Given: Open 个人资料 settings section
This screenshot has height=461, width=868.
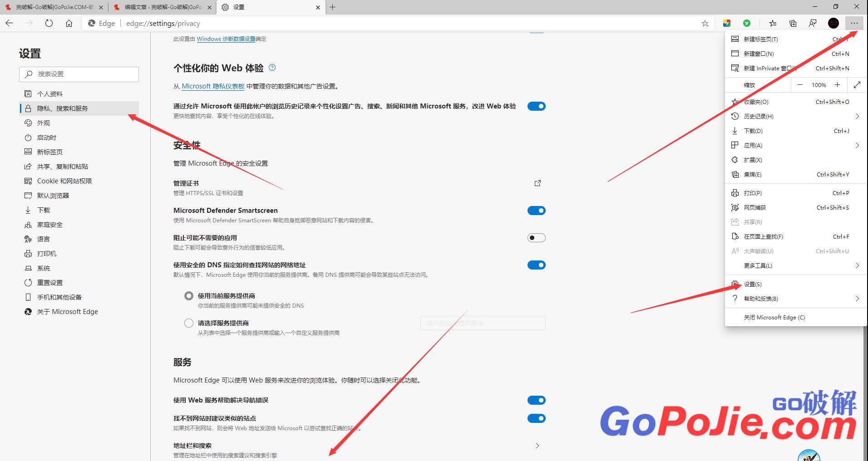Looking at the screenshot, I should (79, 94).
